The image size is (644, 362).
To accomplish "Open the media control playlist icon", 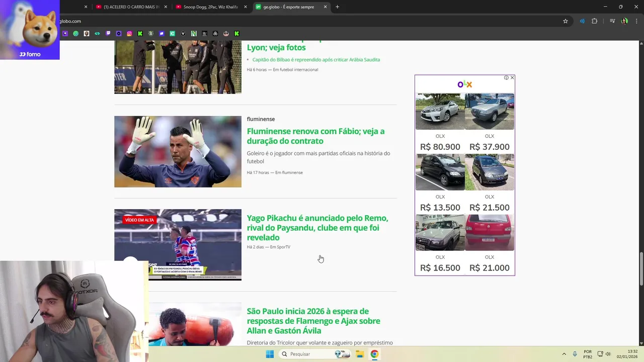I will click(x=612, y=21).
